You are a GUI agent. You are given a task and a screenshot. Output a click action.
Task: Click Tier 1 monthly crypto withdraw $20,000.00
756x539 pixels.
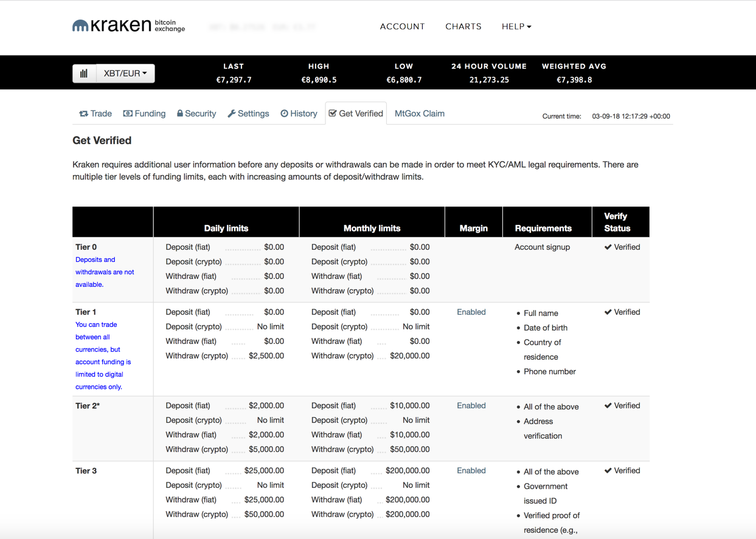409,356
